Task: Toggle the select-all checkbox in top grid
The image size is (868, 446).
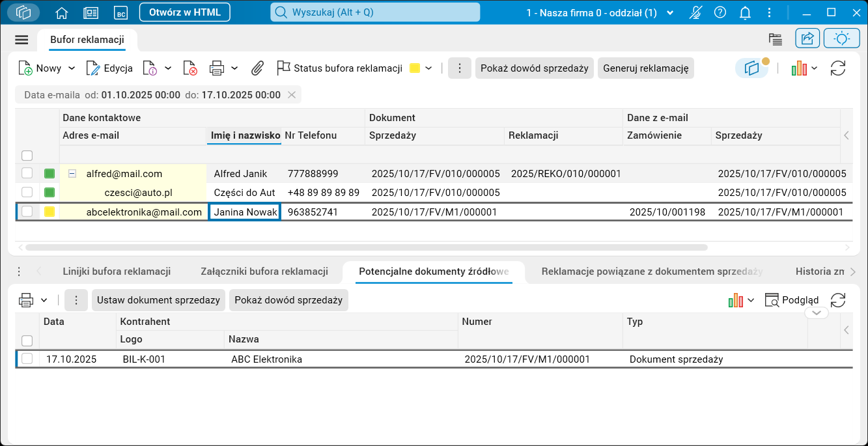Action: tap(27, 156)
